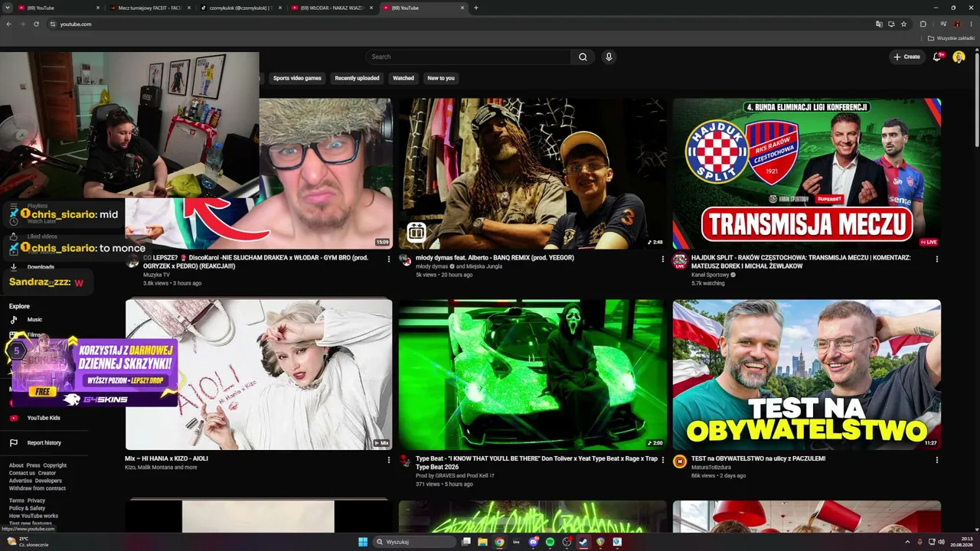Viewport: 980px width, 551px height.
Task: Click title 'TEST na OBYWATELSTWO na ulicy z PACZUŁEM!'
Action: pyautogui.click(x=758, y=458)
